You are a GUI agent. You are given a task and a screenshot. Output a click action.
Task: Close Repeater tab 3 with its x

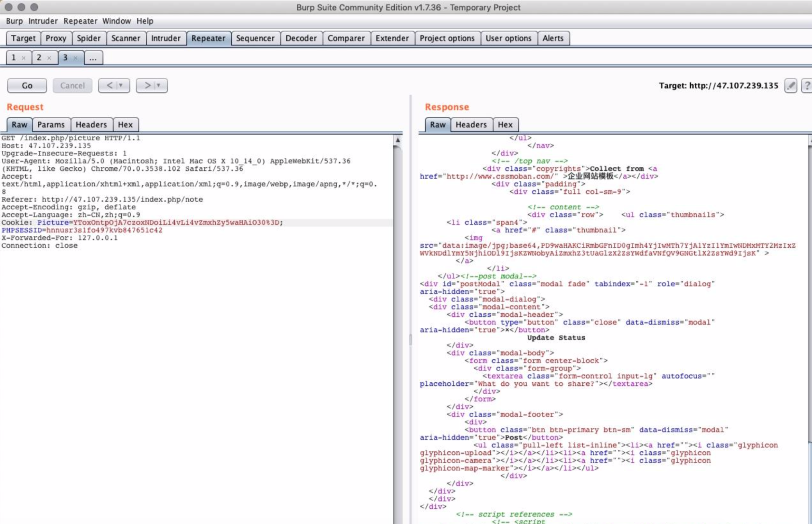coord(75,58)
